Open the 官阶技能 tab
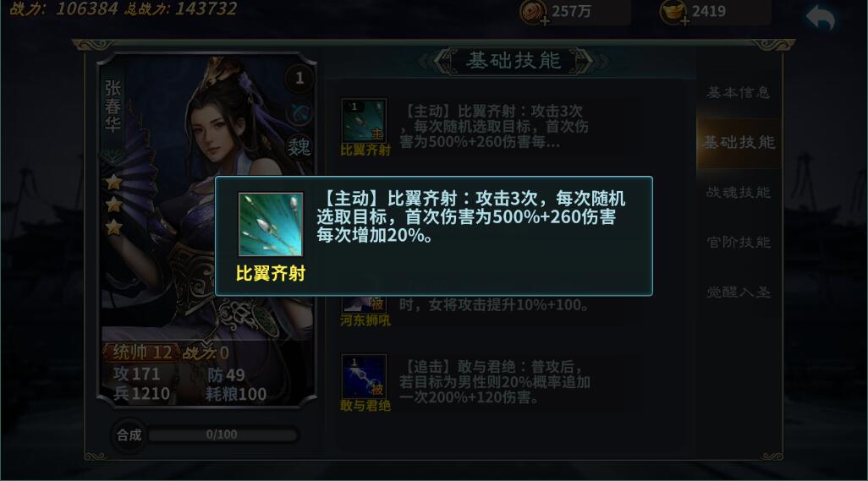Image resolution: width=868 pixels, height=481 pixels. 738,242
